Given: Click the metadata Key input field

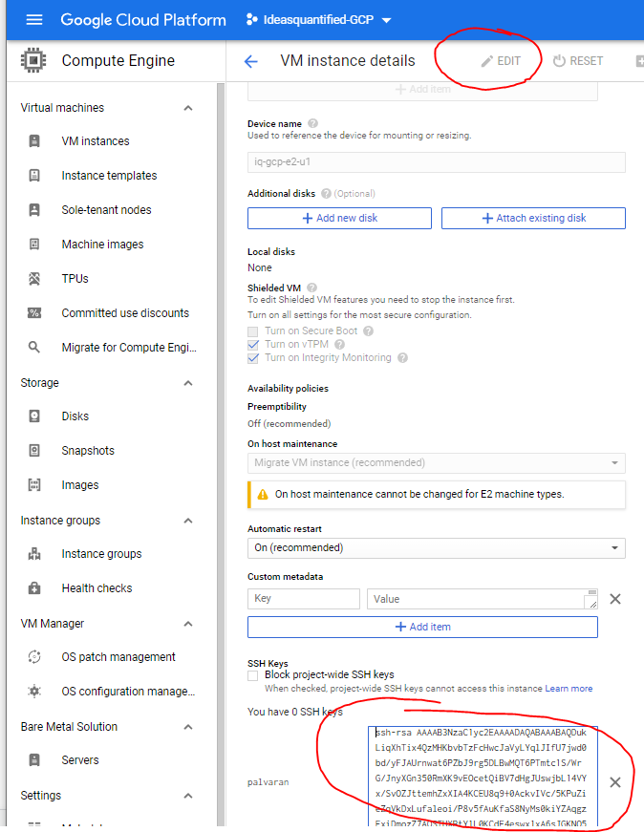Looking at the screenshot, I should 304,599.
